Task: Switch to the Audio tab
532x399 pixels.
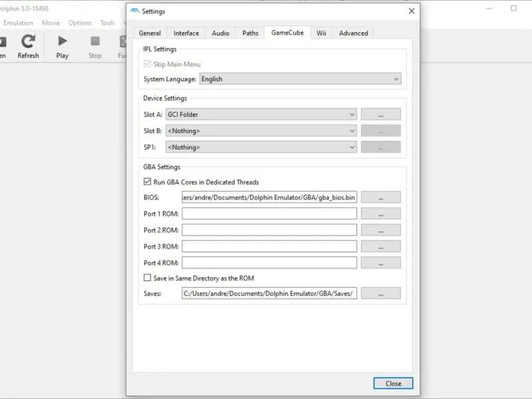Action: 221,33
